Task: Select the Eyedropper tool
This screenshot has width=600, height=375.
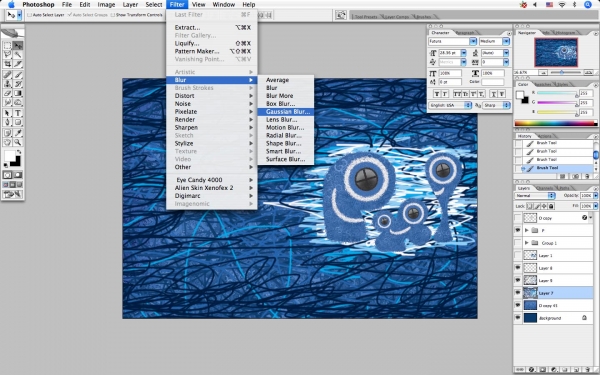Action: pyautogui.click(x=18, y=133)
